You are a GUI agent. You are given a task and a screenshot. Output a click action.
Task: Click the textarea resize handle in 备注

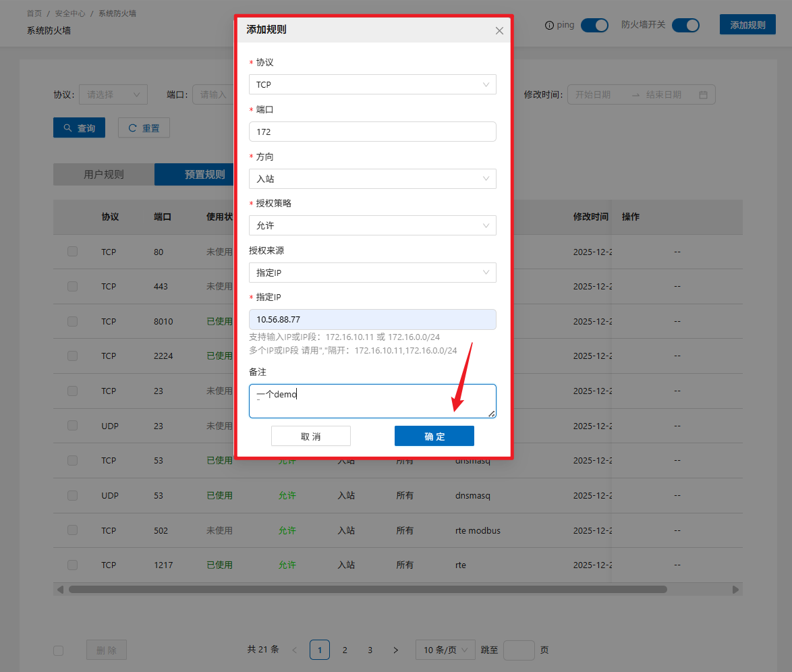tap(491, 414)
